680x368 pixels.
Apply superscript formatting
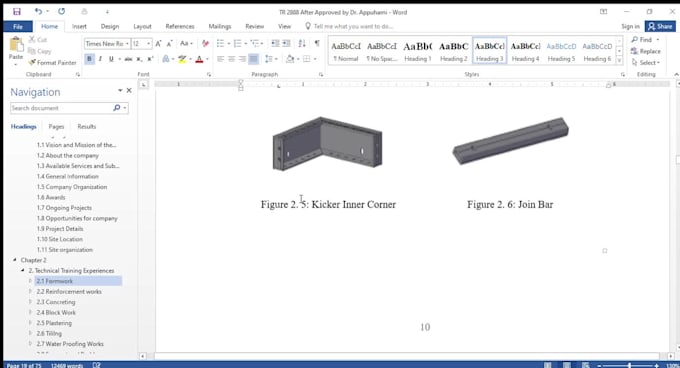tap(150, 59)
